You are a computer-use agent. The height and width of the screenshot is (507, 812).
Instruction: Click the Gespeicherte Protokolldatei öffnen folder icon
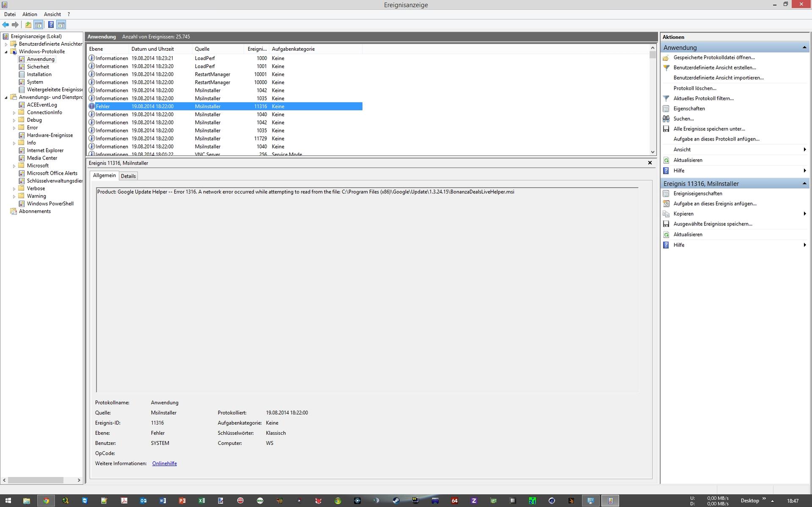pos(666,58)
